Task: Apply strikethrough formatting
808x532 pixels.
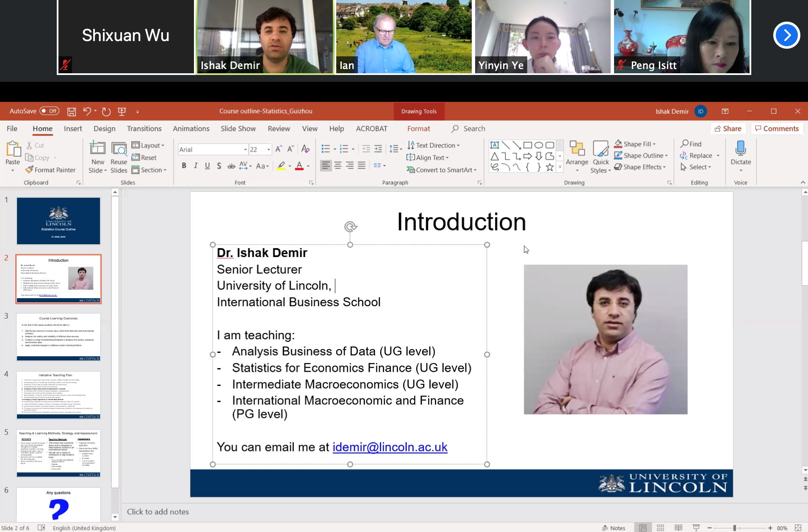Action: [x=231, y=166]
